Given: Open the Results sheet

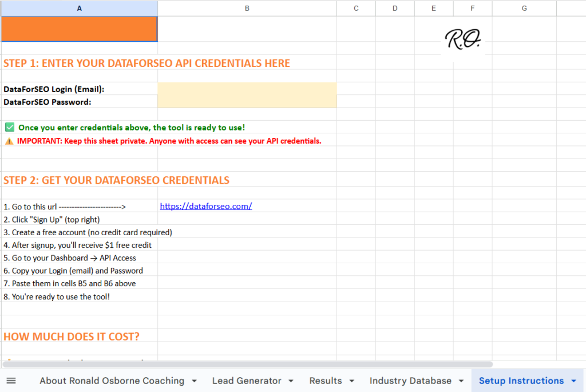Looking at the screenshot, I should (x=326, y=380).
